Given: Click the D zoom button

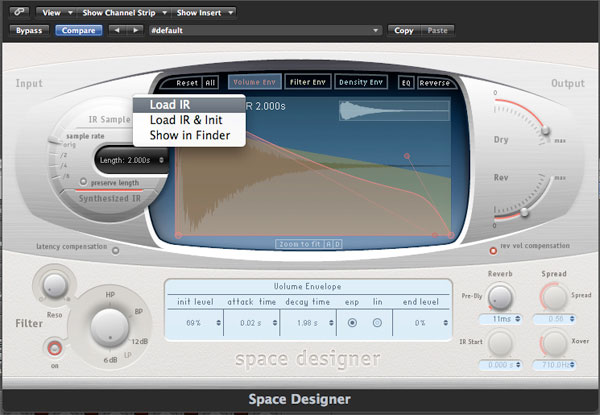Looking at the screenshot, I should 338,244.
